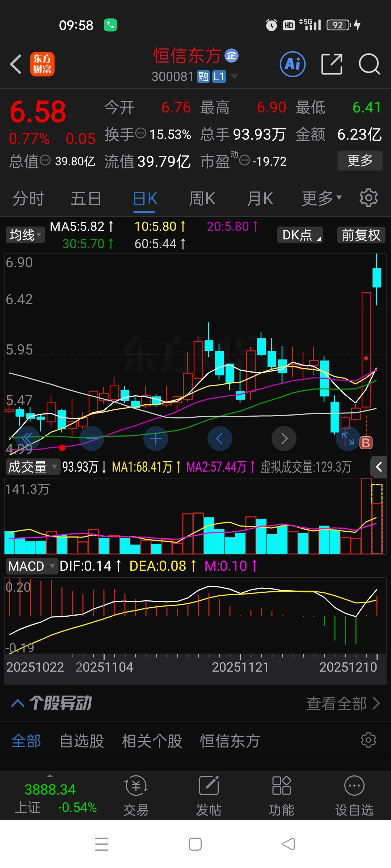Tap the red B buy marker
391x868 pixels.
[x=366, y=443]
